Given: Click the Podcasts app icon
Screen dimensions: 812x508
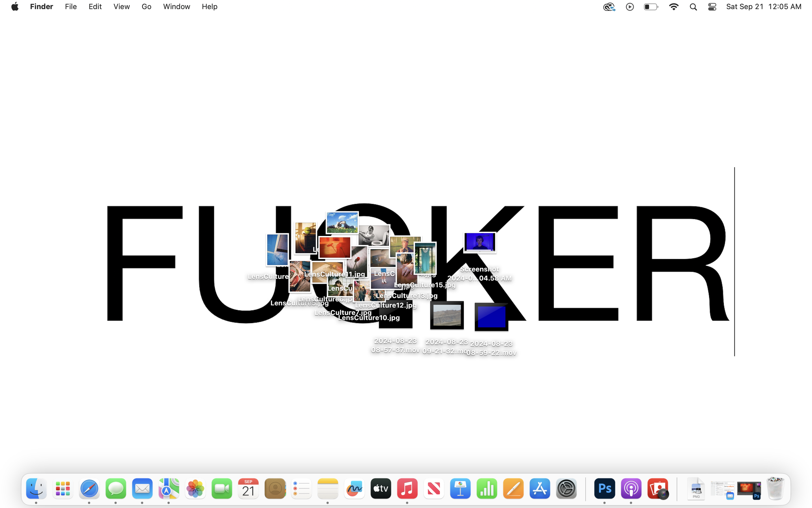Looking at the screenshot, I should click(x=631, y=488).
